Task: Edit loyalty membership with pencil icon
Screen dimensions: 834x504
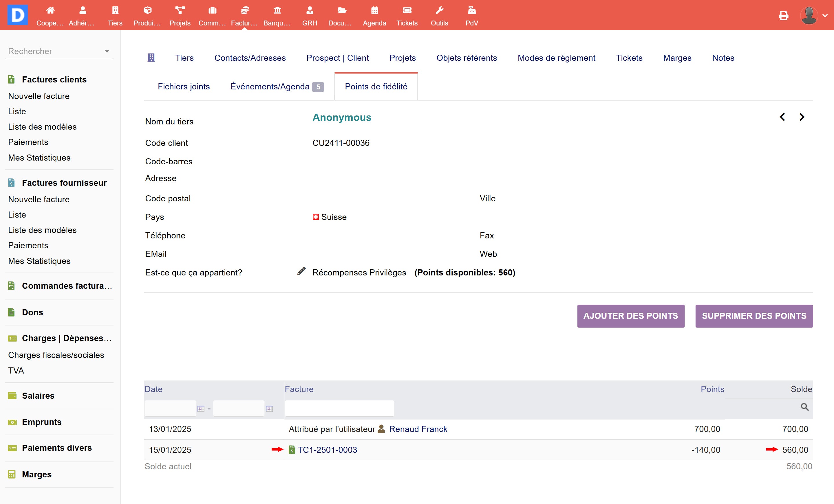Action: 301,271
